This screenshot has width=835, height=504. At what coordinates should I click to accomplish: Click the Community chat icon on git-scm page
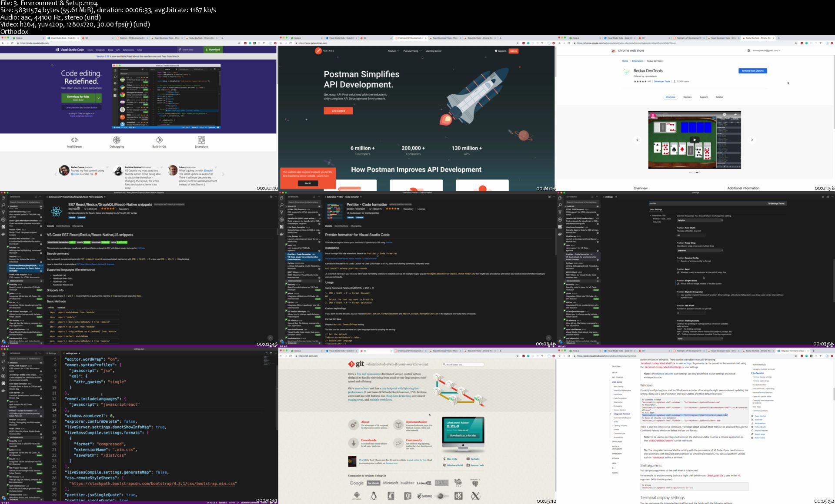398,443
